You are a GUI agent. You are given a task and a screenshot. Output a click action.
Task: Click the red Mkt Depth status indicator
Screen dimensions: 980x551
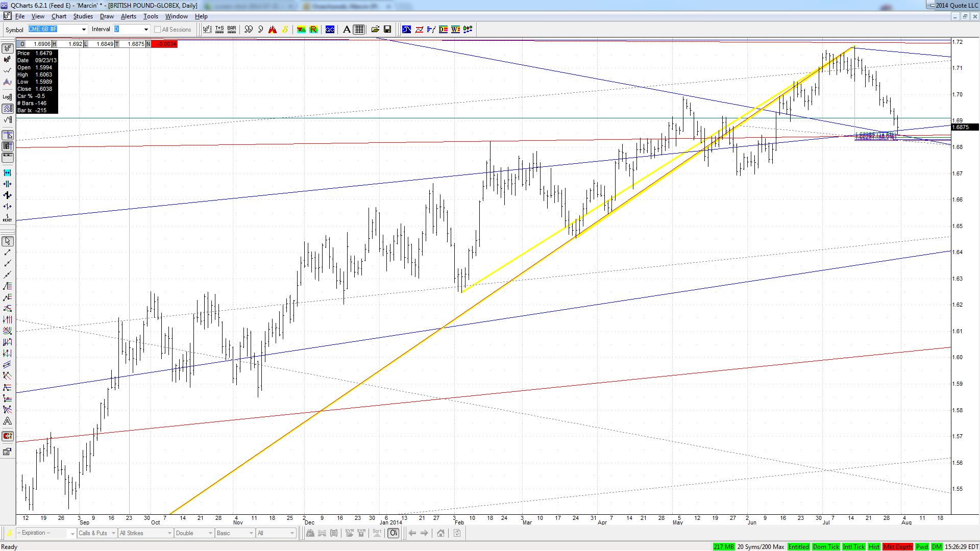(x=898, y=547)
